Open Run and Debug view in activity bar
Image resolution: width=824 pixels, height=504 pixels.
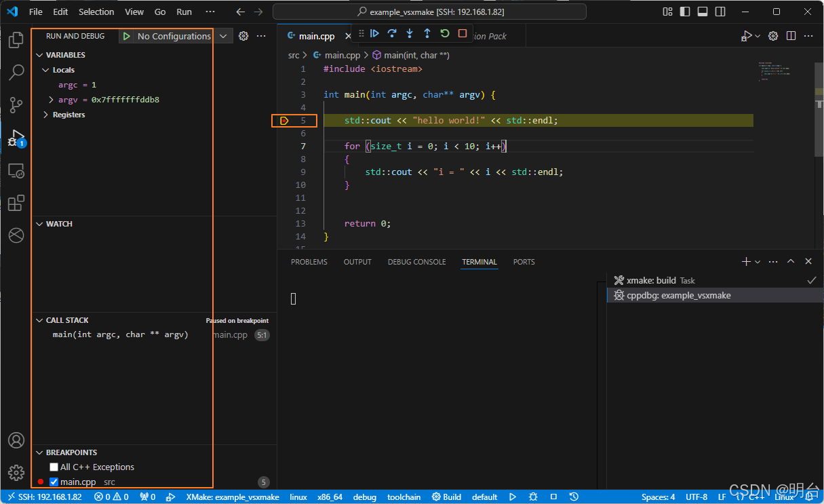coord(16,138)
